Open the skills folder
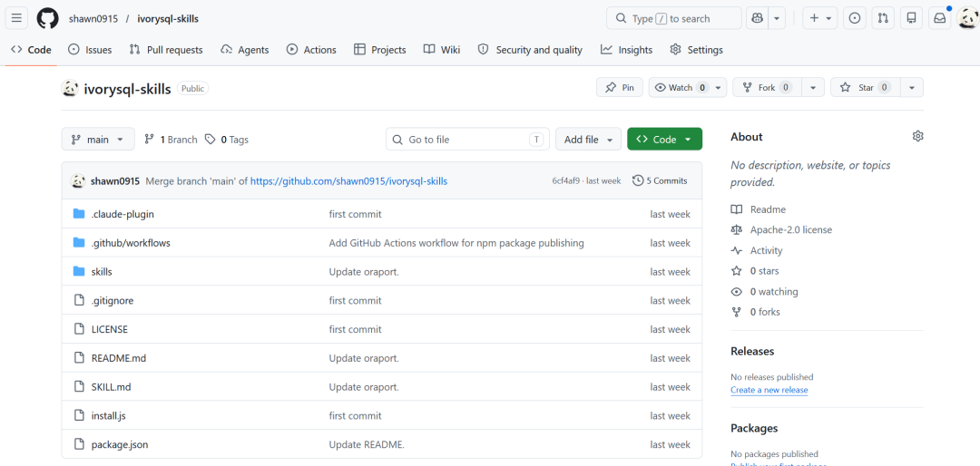Image resolution: width=980 pixels, height=466 pixels. click(102, 272)
